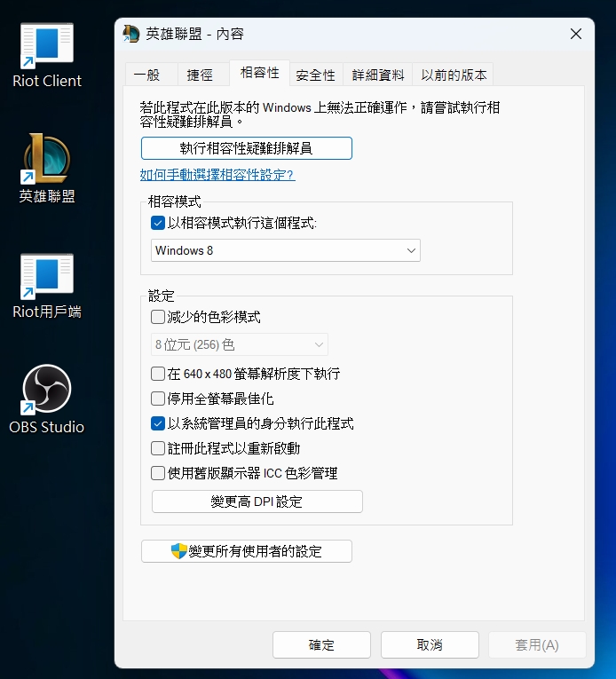Open the 如何手動選擇相容性設定? link
616x679 pixels.
click(217, 175)
